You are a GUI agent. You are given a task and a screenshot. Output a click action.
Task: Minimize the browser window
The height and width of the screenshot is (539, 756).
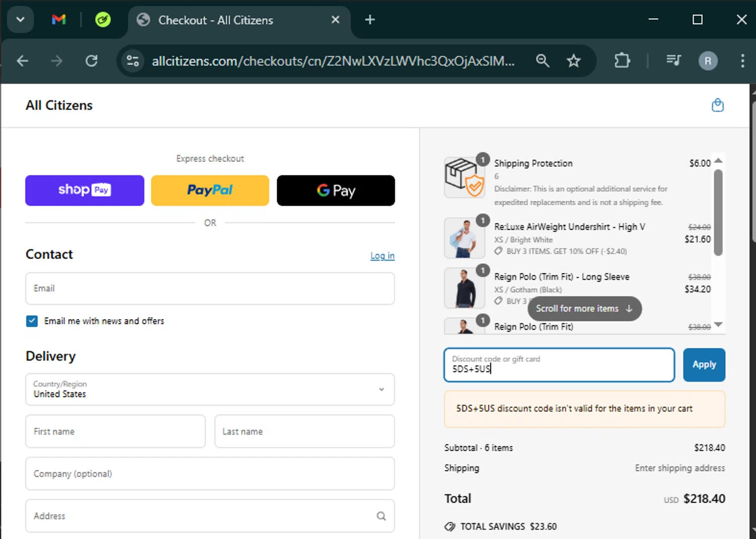click(653, 20)
